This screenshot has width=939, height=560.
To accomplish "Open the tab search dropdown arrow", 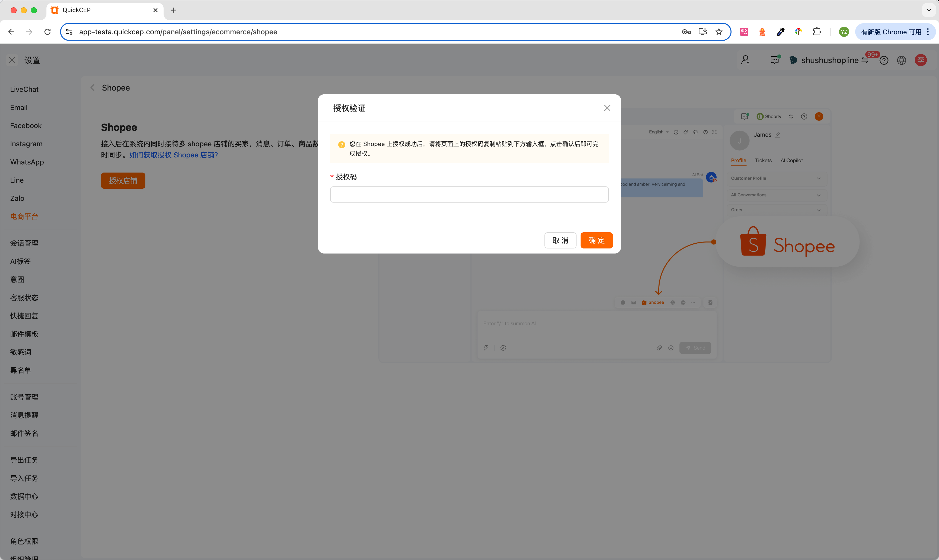I will click(928, 10).
